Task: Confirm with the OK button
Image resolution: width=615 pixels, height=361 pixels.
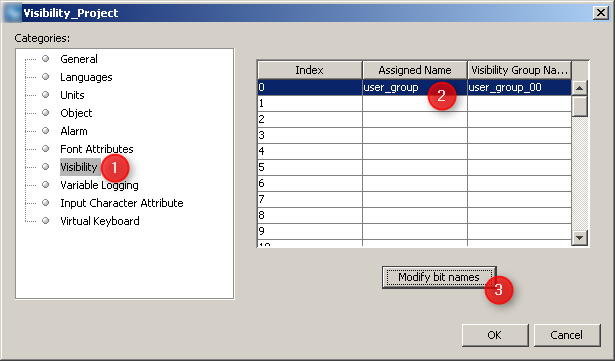Action: point(495,335)
